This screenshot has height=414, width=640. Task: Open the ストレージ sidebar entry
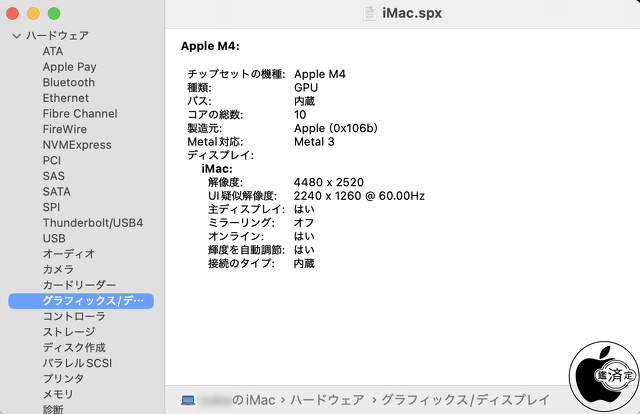(68, 331)
